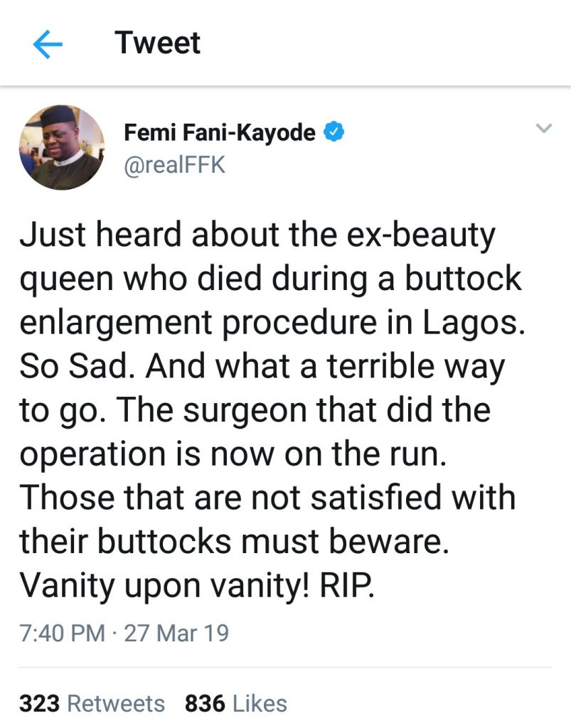Tap the Tweet header title

pos(158,43)
